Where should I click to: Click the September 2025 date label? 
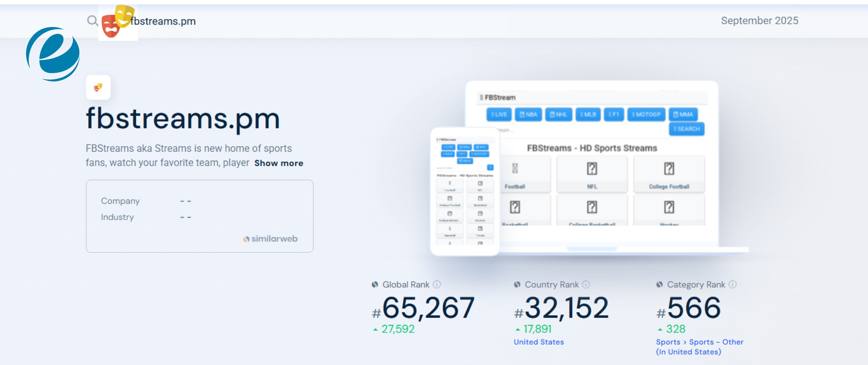(759, 21)
